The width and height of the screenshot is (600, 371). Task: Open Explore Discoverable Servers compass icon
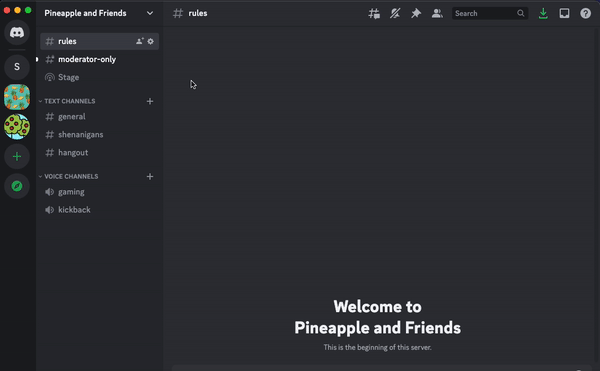[17, 186]
